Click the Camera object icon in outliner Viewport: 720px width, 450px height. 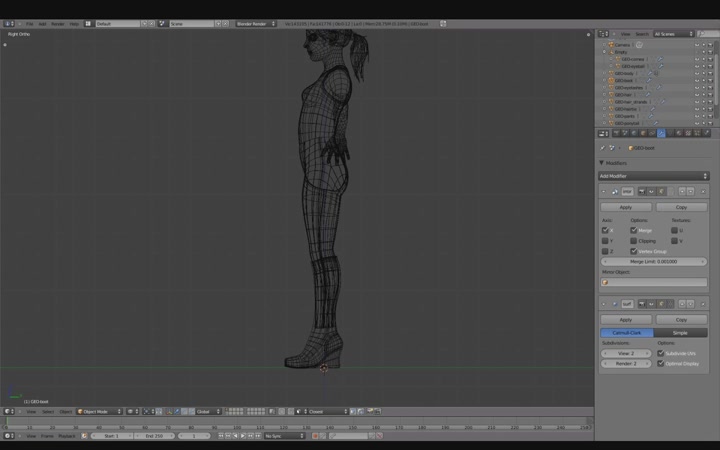tap(611, 45)
